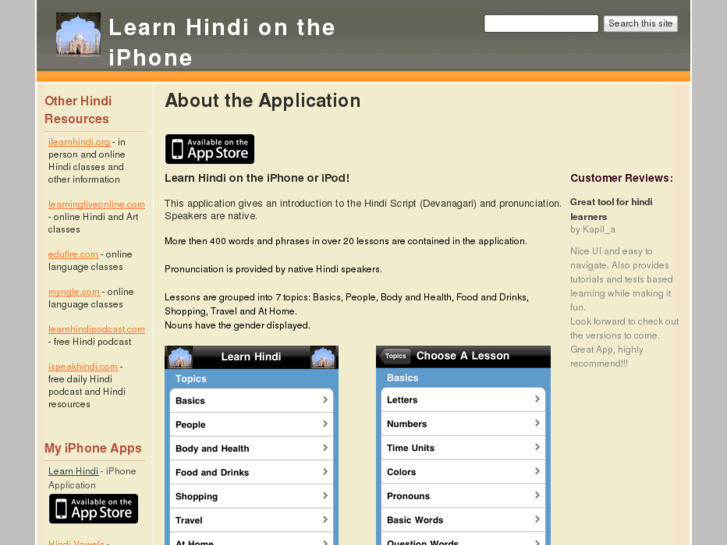Click the Choose A Lesson title bar text
The image size is (727, 545).
click(x=463, y=356)
